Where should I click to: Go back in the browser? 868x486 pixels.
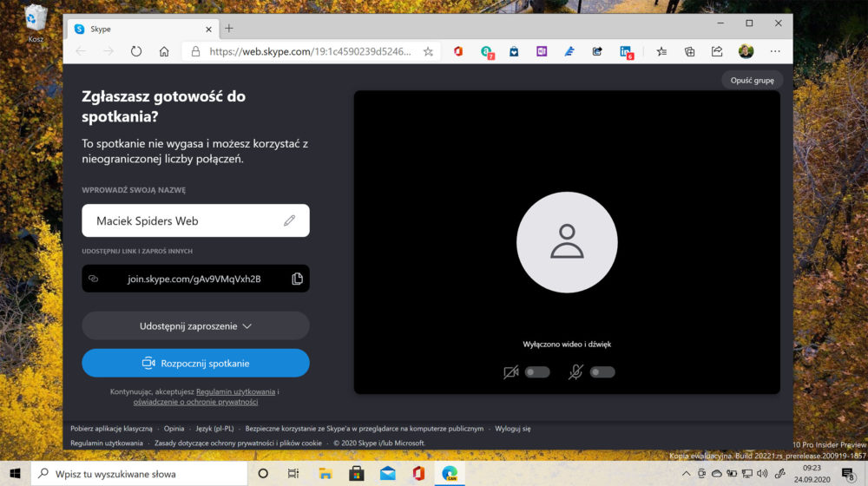pyautogui.click(x=81, y=51)
